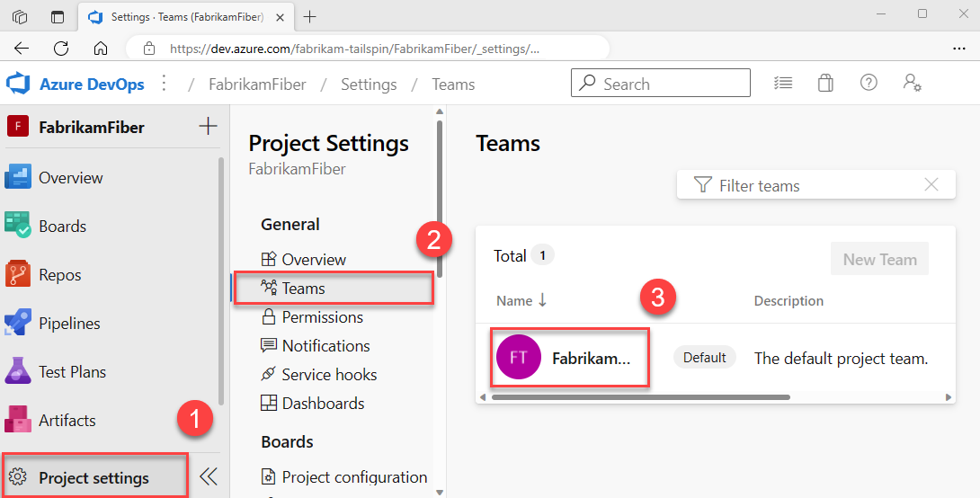Open the three-dot menu beside Azure DevOps
The height and width of the screenshot is (498, 980).
pyautogui.click(x=164, y=84)
